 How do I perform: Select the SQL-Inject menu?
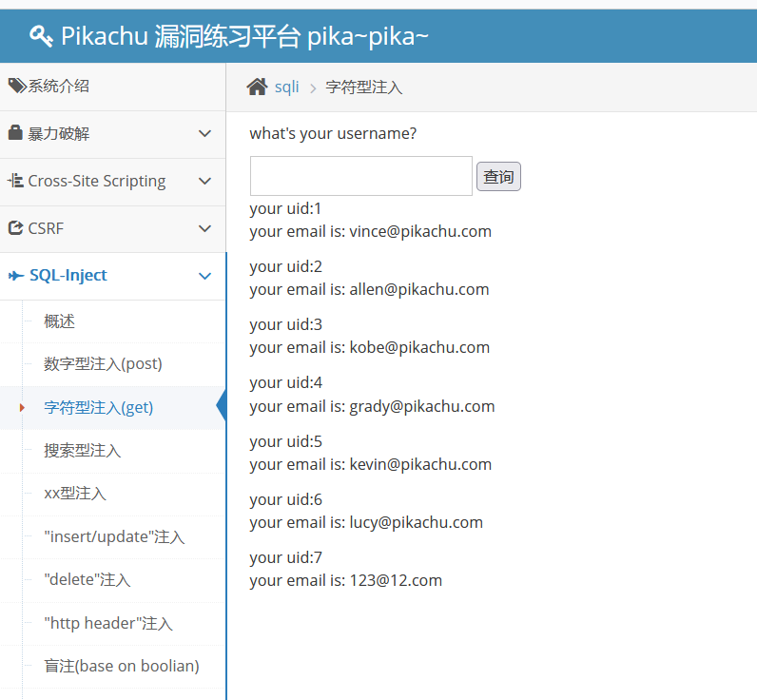pos(112,276)
